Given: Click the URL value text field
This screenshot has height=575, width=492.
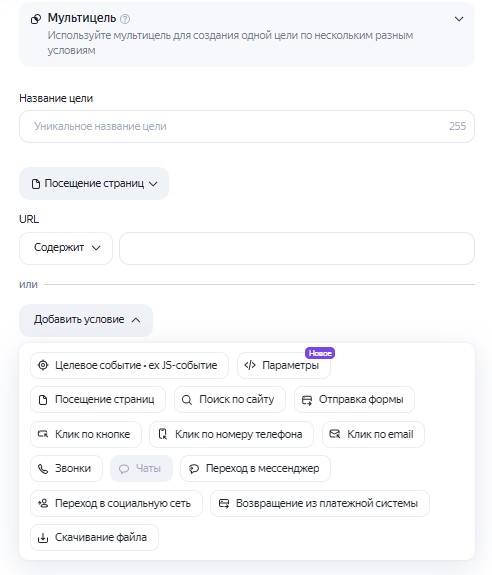Looking at the screenshot, I should pyautogui.click(x=297, y=248).
